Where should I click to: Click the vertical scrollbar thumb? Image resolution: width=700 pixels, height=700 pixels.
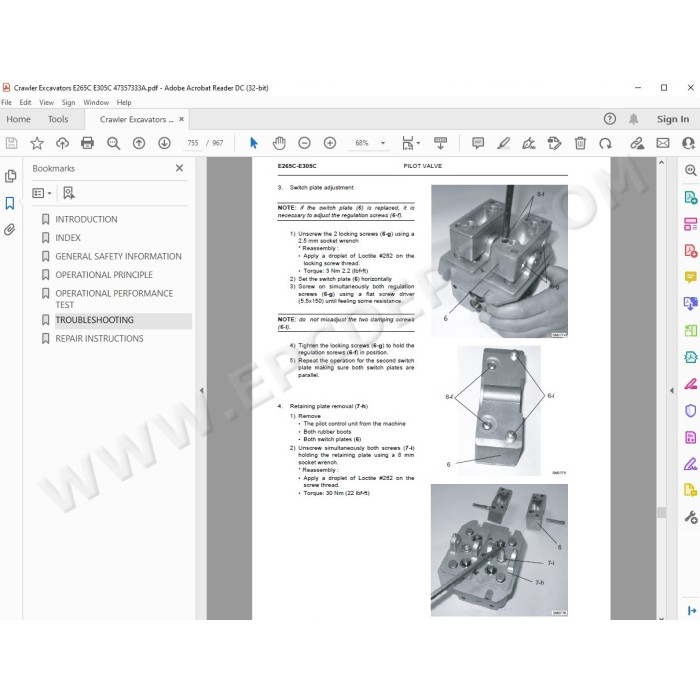coord(661,512)
